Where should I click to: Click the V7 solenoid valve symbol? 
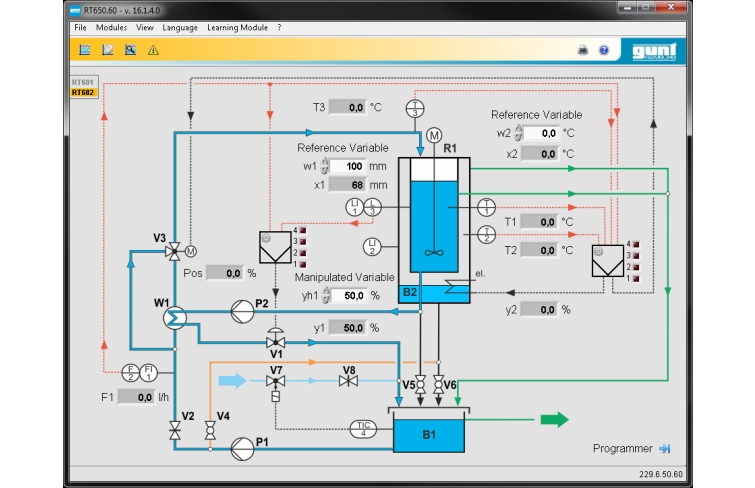pyautogui.click(x=275, y=381)
